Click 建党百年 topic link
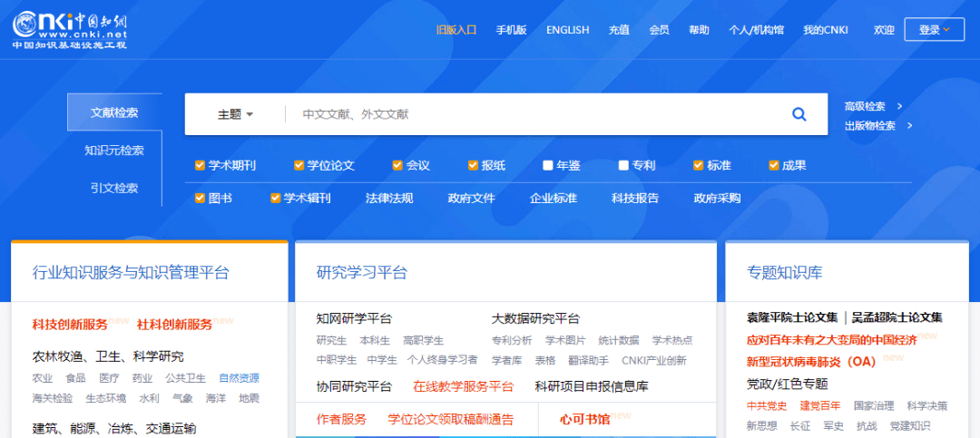The width and height of the screenshot is (980, 438). [820, 405]
